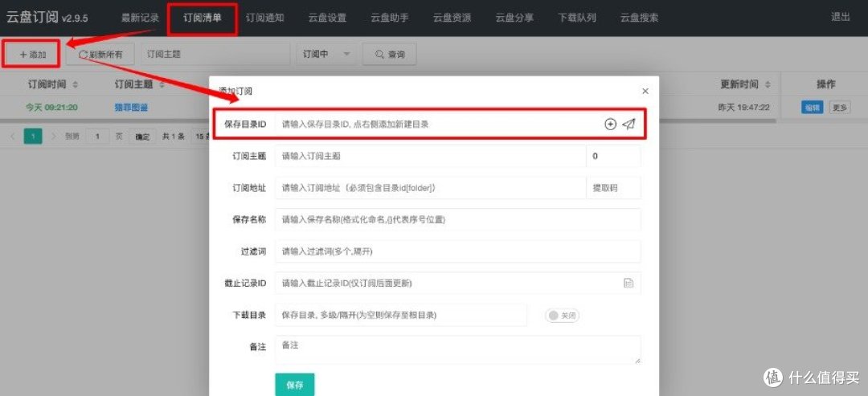The image size is (868, 396).
Task: Close the 添加订阅 dialog
Action: click(645, 92)
